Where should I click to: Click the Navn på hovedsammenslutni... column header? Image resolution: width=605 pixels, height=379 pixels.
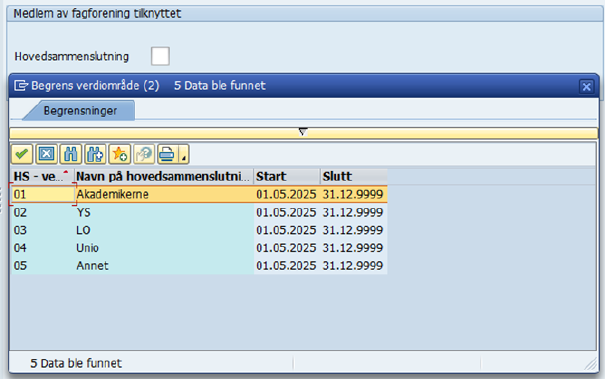(x=164, y=176)
